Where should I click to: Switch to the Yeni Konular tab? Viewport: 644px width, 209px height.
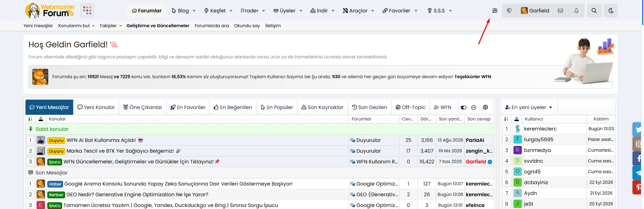pos(96,107)
